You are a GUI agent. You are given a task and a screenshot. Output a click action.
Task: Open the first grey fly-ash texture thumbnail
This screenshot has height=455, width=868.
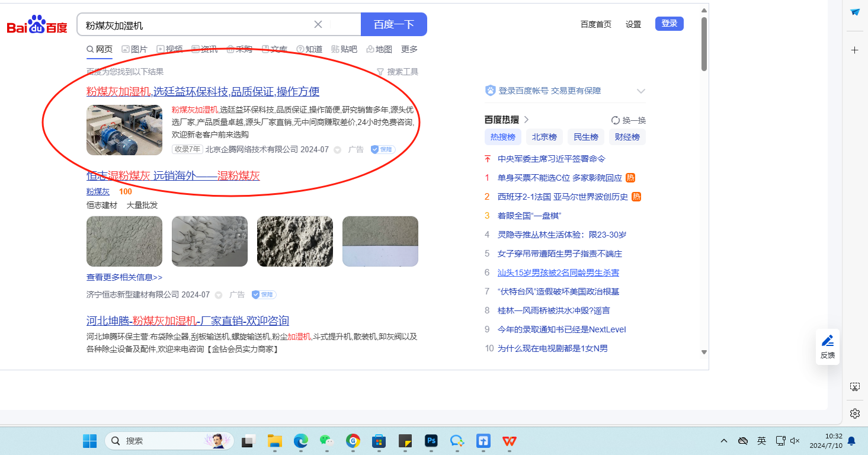tap(124, 241)
